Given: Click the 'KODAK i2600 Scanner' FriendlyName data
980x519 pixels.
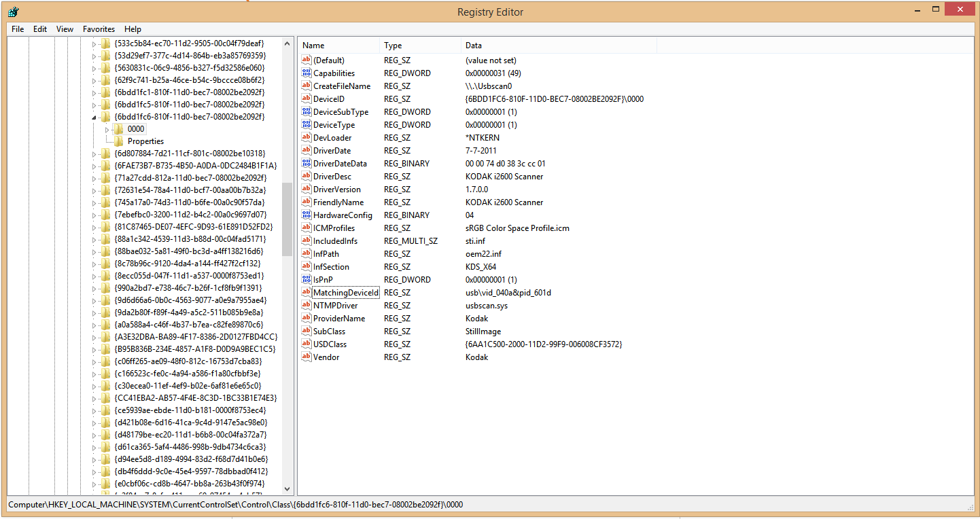Looking at the screenshot, I should click(x=504, y=202).
